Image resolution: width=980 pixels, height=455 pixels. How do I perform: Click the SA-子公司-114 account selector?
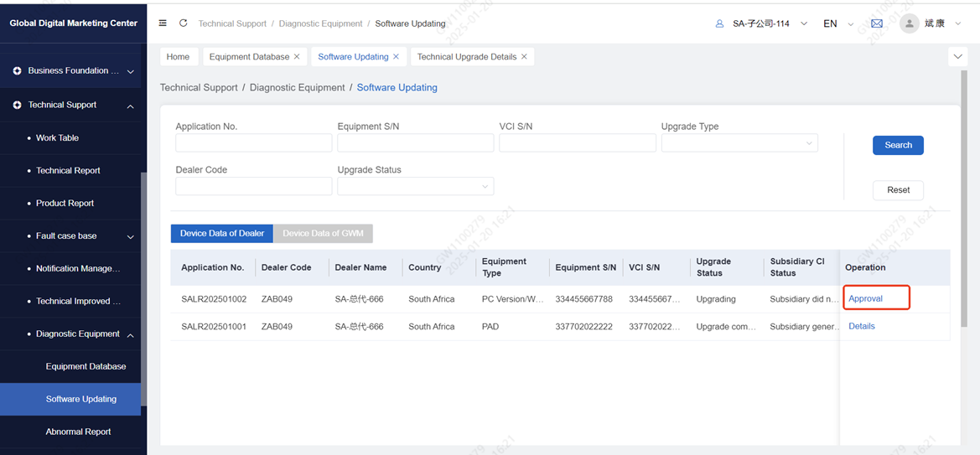click(x=761, y=23)
